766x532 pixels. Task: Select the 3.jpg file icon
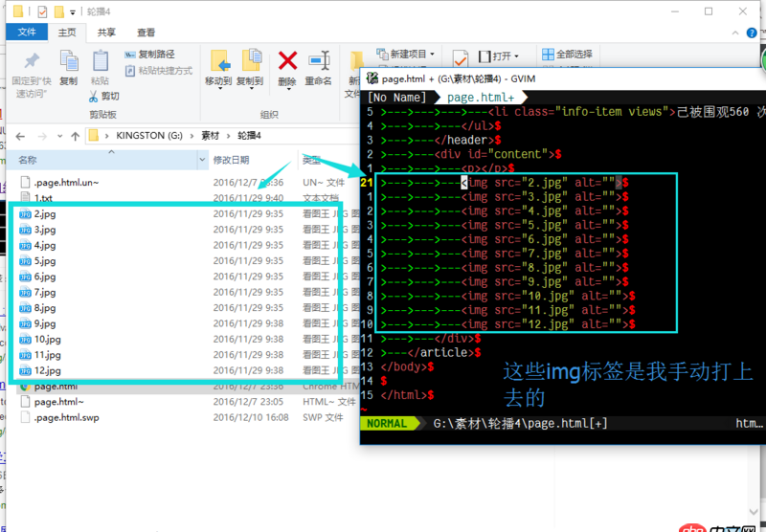[25, 230]
